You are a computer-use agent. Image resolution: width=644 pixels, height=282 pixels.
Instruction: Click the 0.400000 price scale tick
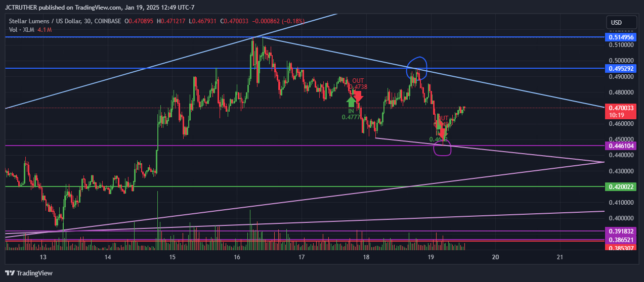click(x=621, y=218)
